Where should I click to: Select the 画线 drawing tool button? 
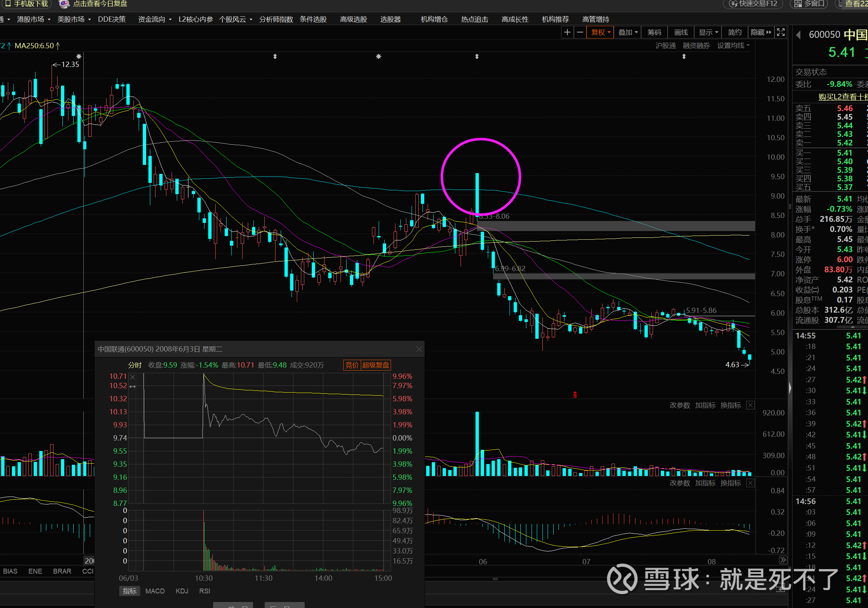click(681, 33)
